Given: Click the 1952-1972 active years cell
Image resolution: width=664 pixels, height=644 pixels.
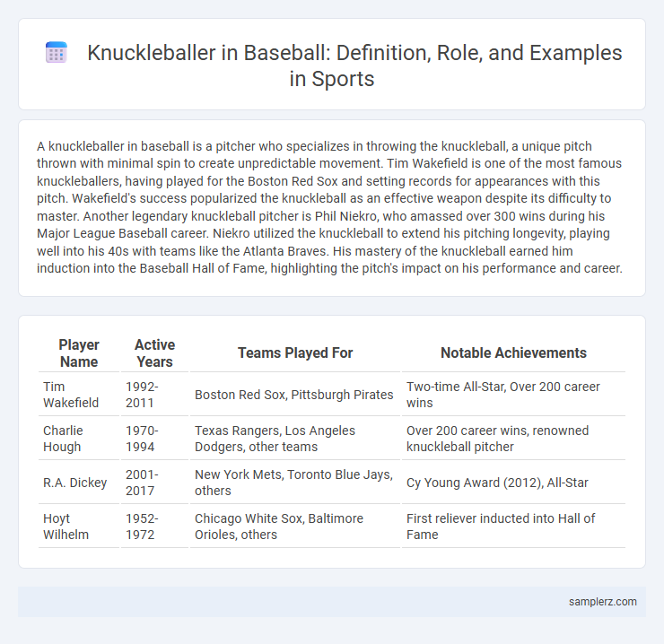Looking at the screenshot, I should click(x=154, y=527).
